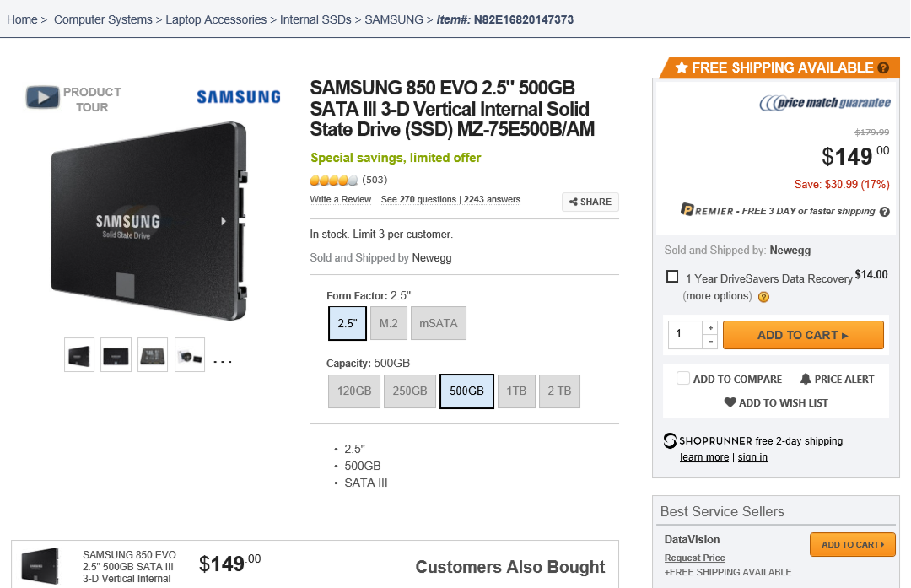Show more product thumbnails via ellipsis
The width and height of the screenshot is (911, 588).
222,361
